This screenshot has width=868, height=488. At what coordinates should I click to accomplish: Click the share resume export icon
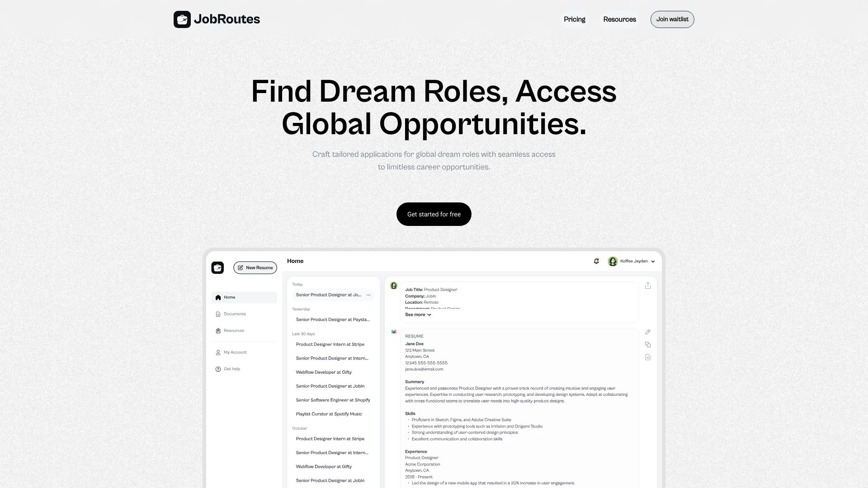pos(648,286)
